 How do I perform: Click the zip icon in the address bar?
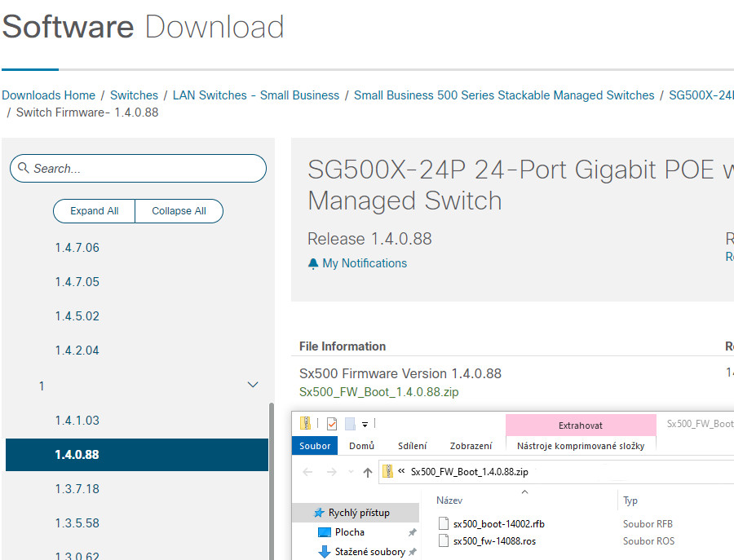[387, 471]
